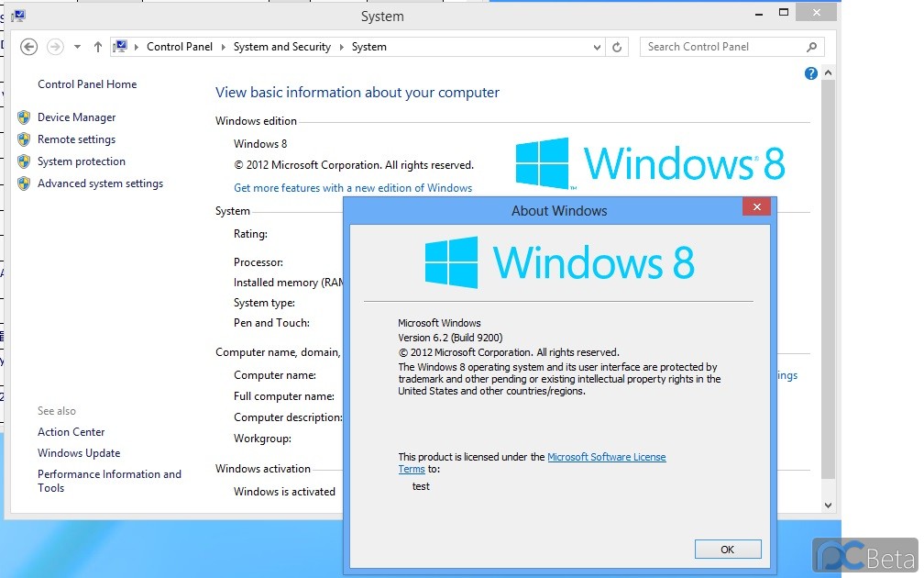The image size is (924, 578).
Task: Expand the chevron before Control Panel
Action: coord(136,47)
